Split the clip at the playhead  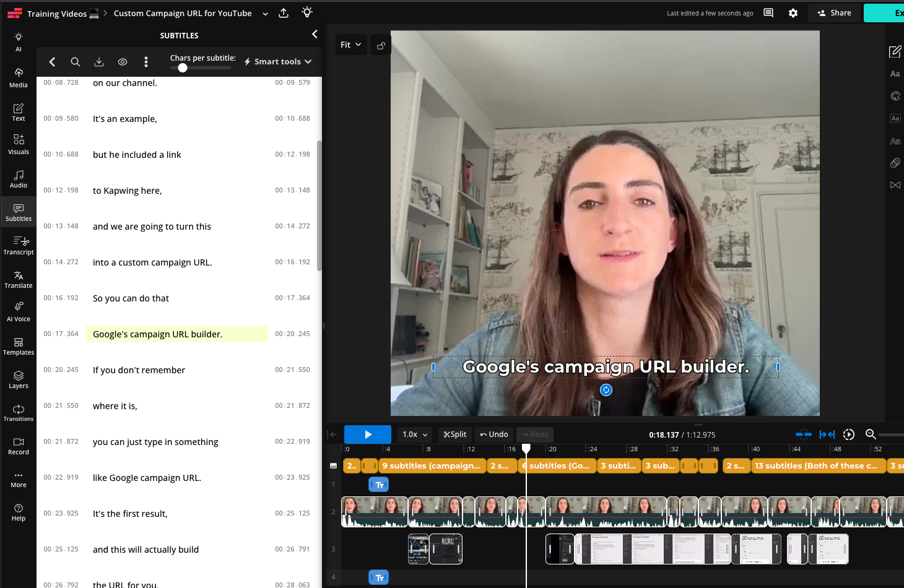coord(455,435)
